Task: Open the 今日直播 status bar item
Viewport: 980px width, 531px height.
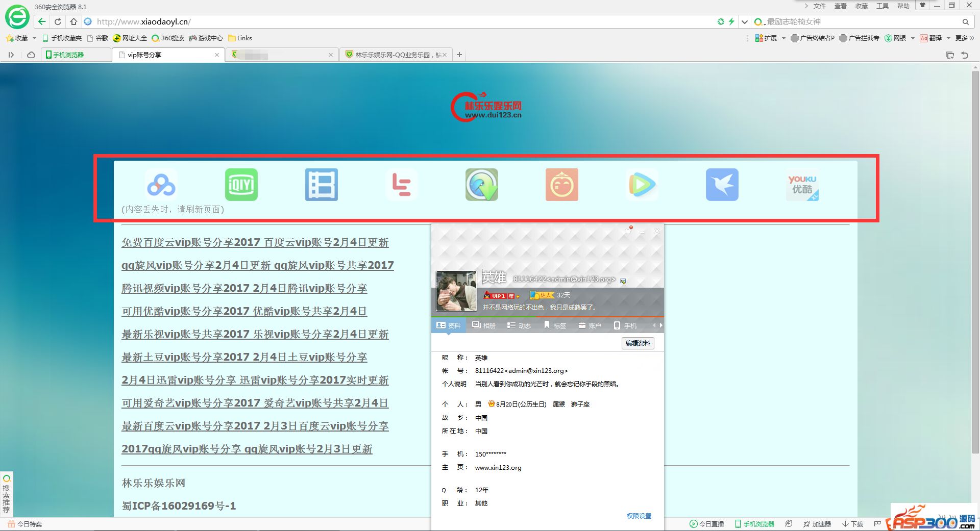Action: pyautogui.click(x=707, y=524)
